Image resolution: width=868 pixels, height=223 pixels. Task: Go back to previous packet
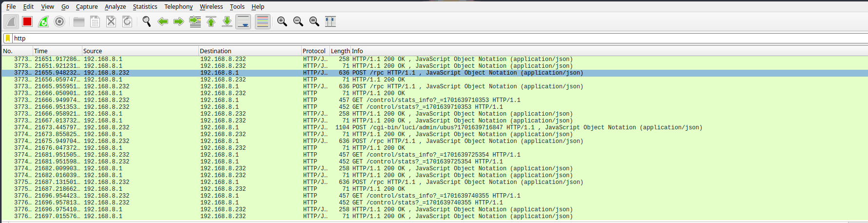pyautogui.click(x=163, y=21)
